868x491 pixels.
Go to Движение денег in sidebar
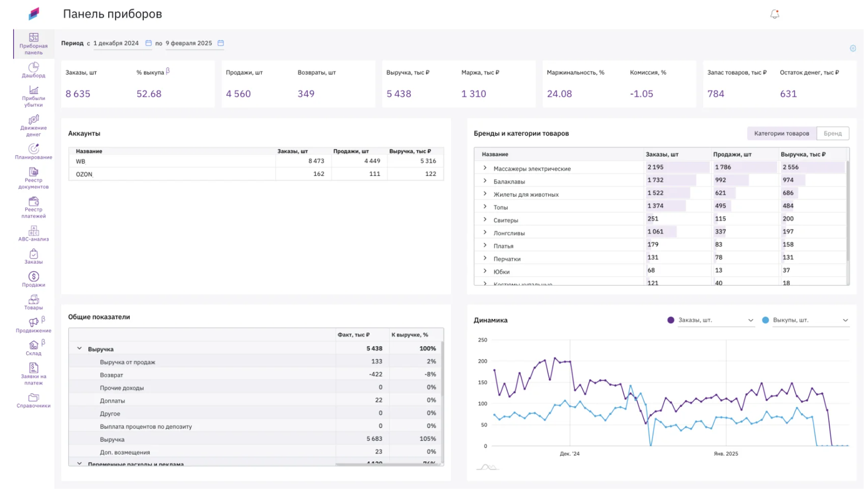click(x=33, y=125)
